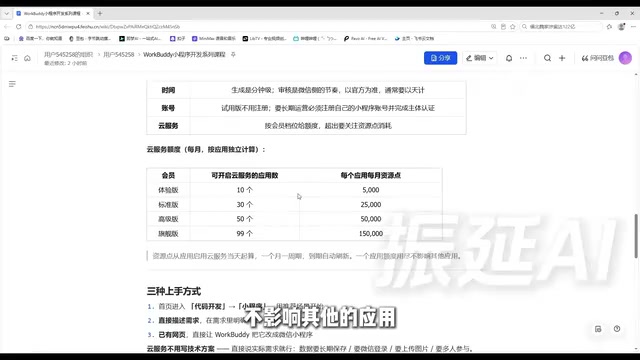
Task: Click the 三种上手方式 heading
Action: coord(174,291)
